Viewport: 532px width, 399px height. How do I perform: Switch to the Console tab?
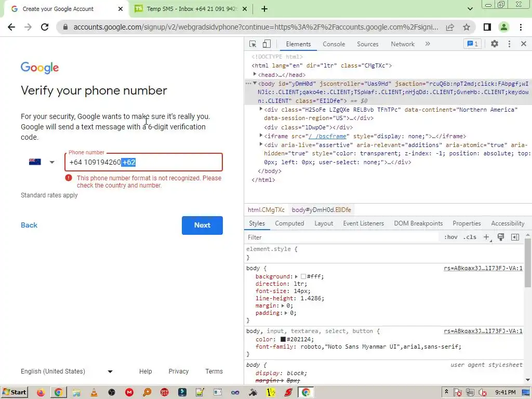pos(334,44)
